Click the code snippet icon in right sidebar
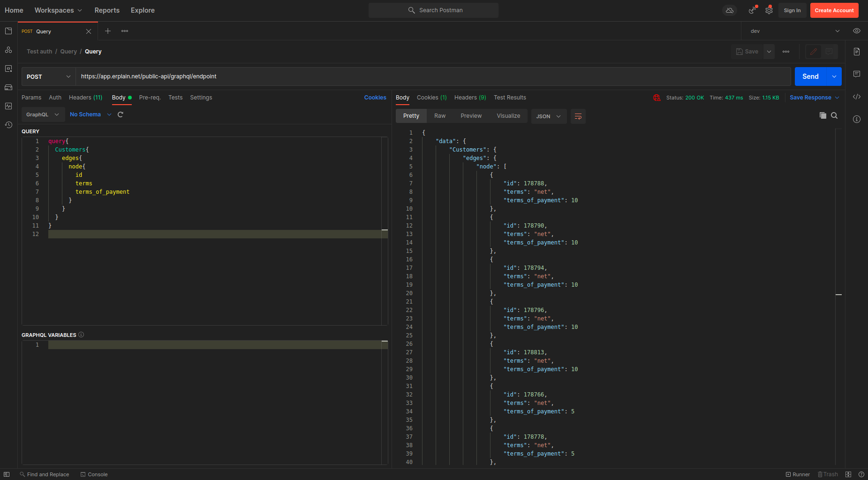The image size is (868, 480). pos(857,97)
